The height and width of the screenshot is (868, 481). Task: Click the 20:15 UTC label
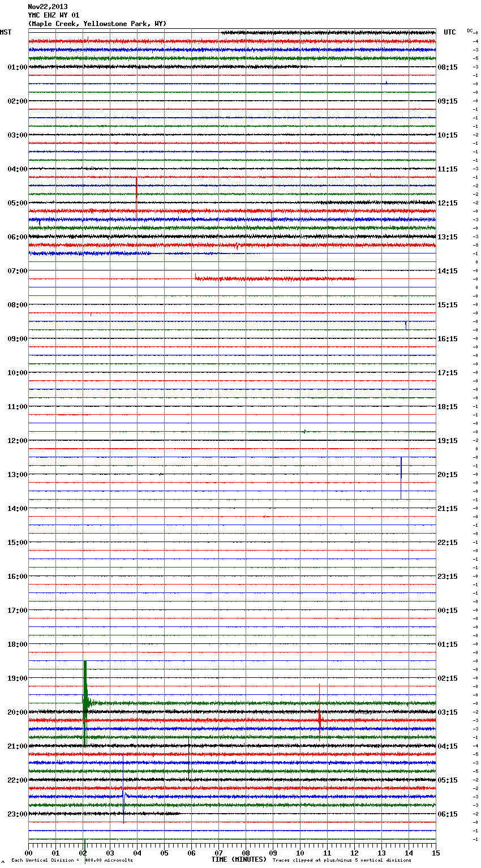click(448, 475)
